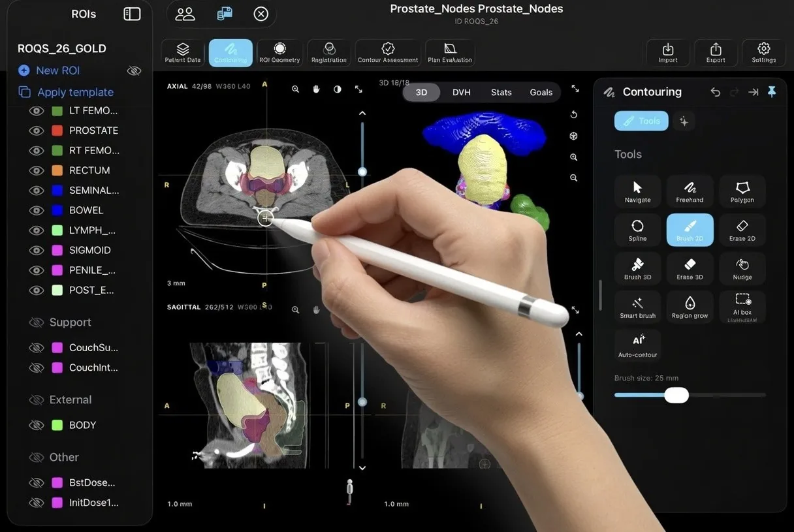Zoom in on the 3D view
The image size is (794, 532).
(573, 157)
